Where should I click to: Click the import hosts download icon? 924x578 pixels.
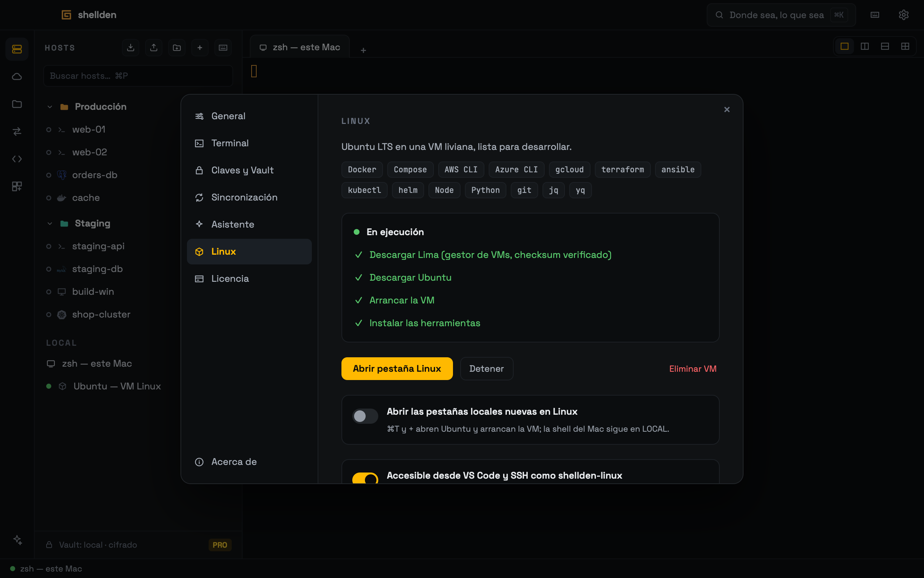point(131,47)
